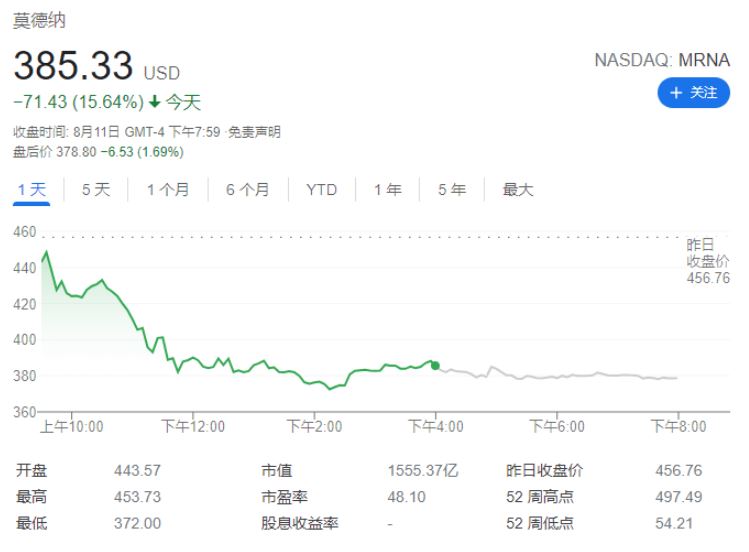
Task: View the 1年 chart range
Action: 388,189
